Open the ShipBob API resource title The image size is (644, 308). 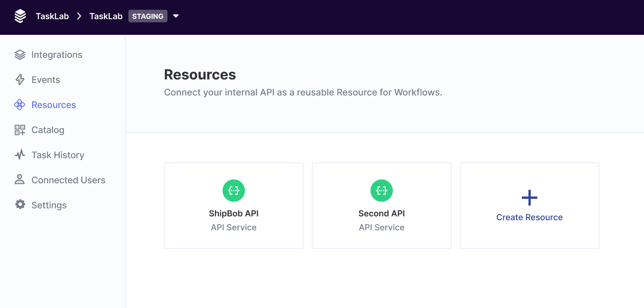pyautogui.click(x=234, y=214)
